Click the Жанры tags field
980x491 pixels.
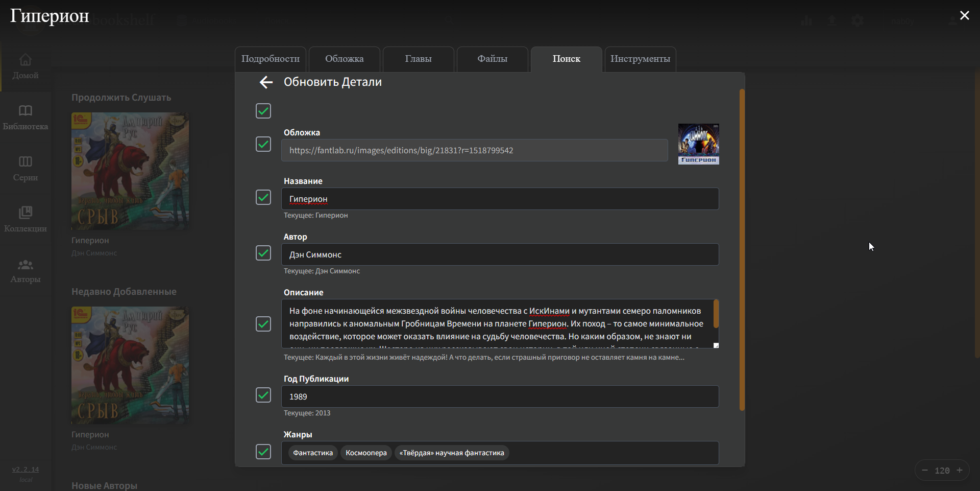(500, 453)
